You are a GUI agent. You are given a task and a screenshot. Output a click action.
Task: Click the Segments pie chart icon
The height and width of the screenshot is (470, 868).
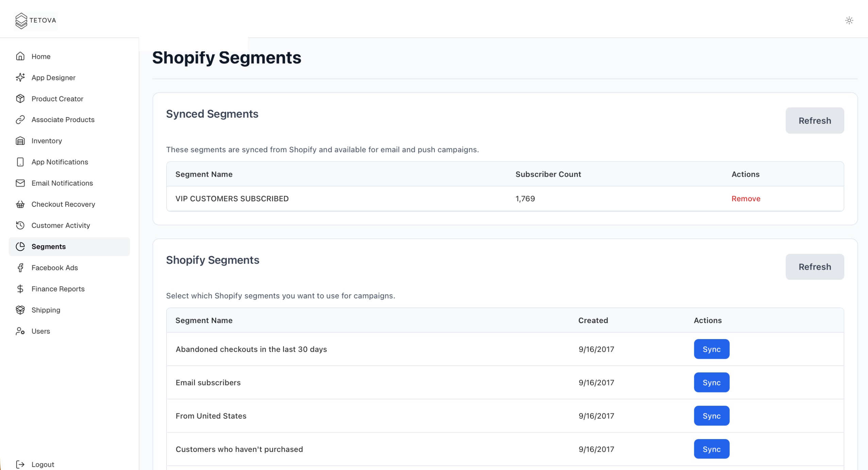click(20, 246)
